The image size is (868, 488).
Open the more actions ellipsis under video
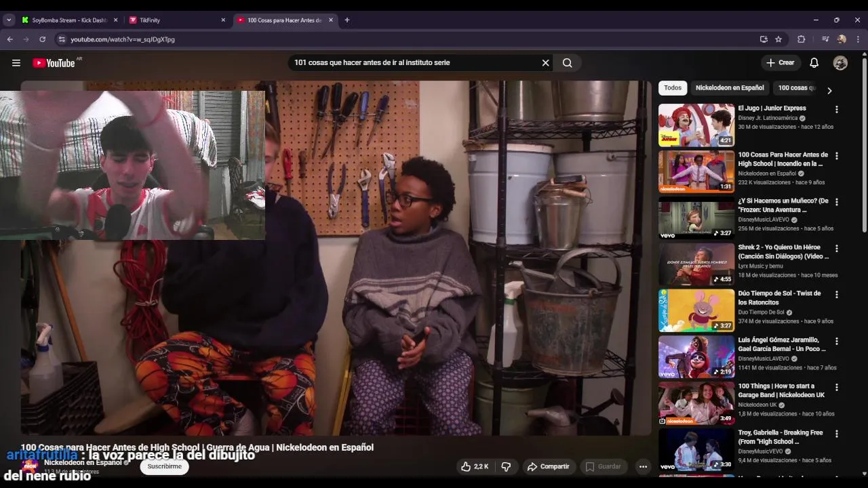(x=643, y=466)
